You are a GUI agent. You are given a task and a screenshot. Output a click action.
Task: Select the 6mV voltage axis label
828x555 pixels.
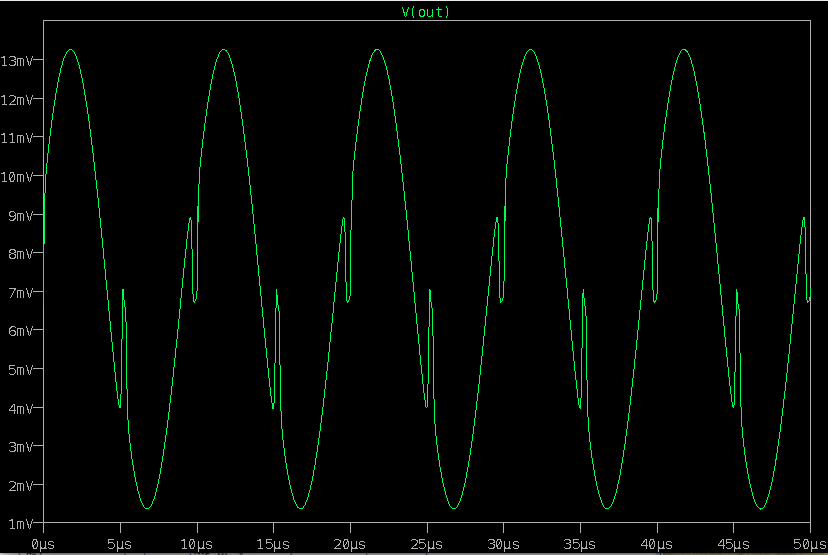pyautogui.click(x=21, y=332)
